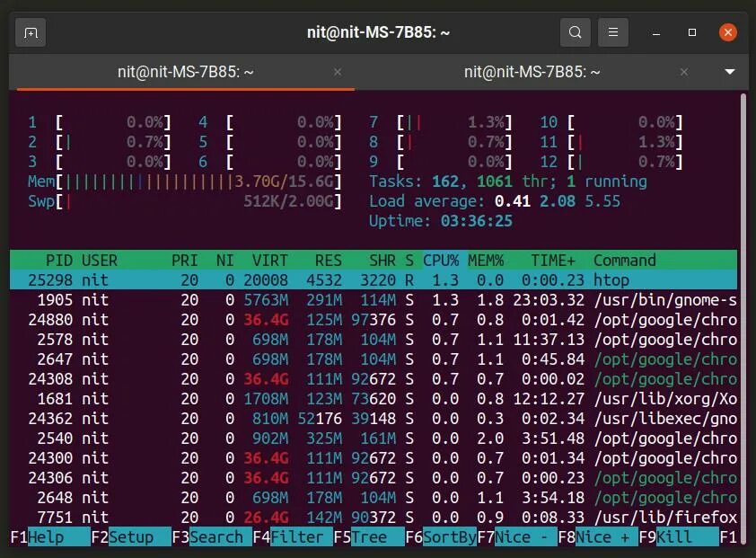This screenshot has width=756, height=558.
Task: Click the Mem usage meter bar
Action: [x=185, y=182]
